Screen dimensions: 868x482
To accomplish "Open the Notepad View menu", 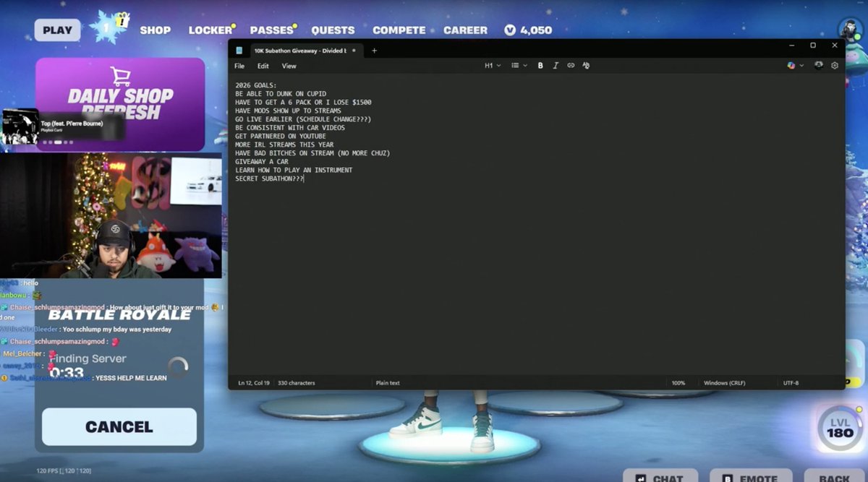I will pyautogui.click(x=289, y=66).
